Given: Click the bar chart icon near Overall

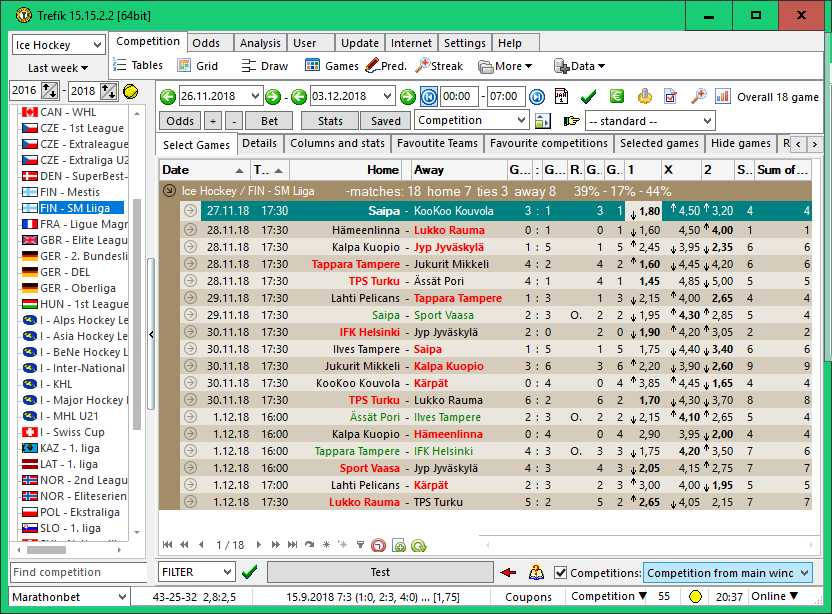Looking at the screenshot, I should click(x=723, y=97).
